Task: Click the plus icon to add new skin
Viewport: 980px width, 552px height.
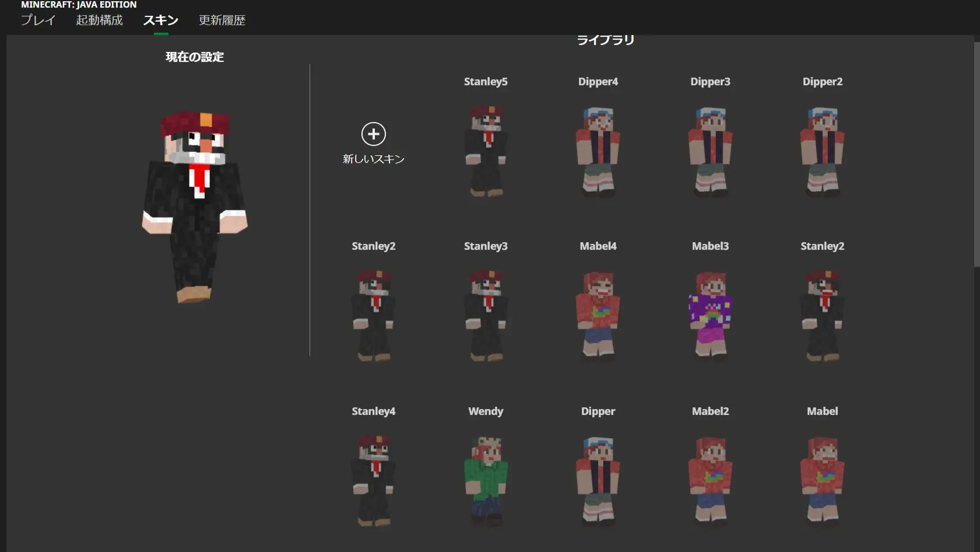Action: pos(373,134)
